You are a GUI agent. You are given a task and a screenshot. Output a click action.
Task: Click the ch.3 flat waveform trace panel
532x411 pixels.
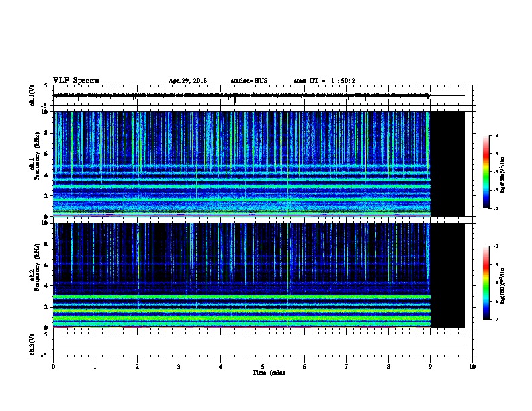click(x=263, y=345)
